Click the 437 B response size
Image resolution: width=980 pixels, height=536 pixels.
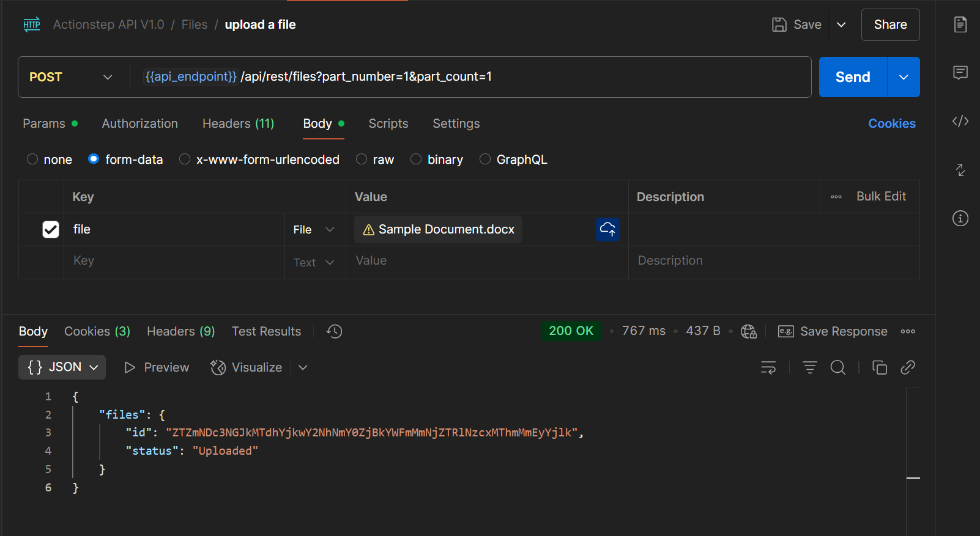[703, 331]
